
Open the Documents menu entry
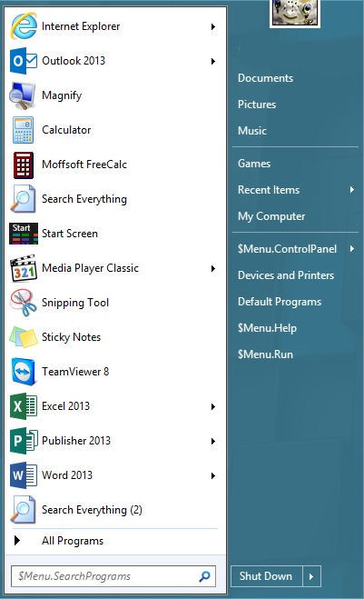pos(265,78)
